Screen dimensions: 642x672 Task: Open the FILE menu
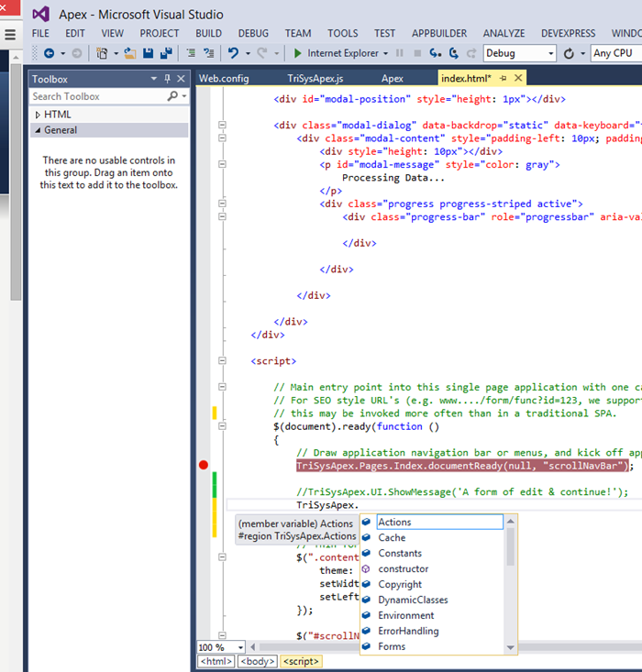[x=40, y=33]
